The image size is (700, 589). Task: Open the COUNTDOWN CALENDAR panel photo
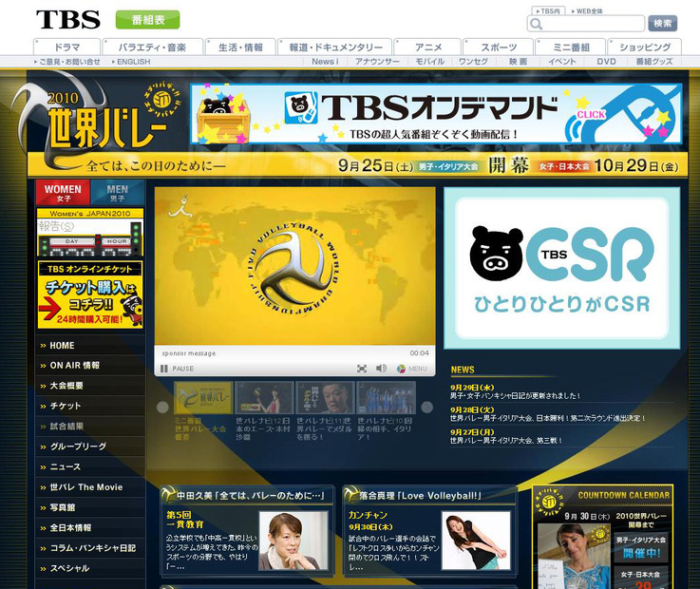tap(574, 556)
